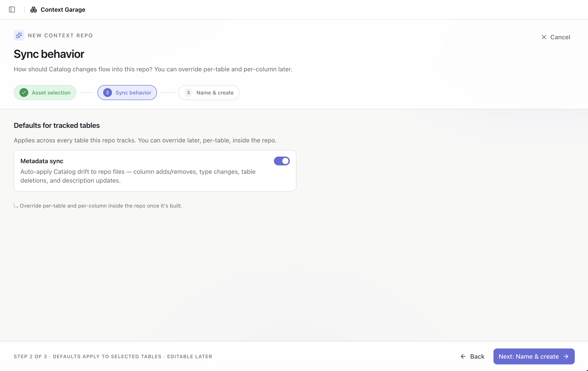Select the Sync behavior step pill
Screen dimensions: 588x371
127,93
